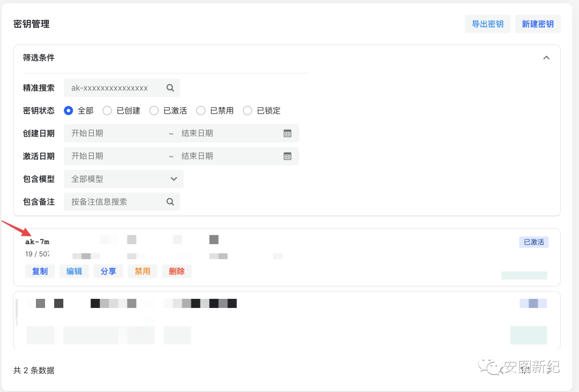Click the ak-7m key name text
This screenshot has height=392, width=579.
37,242
